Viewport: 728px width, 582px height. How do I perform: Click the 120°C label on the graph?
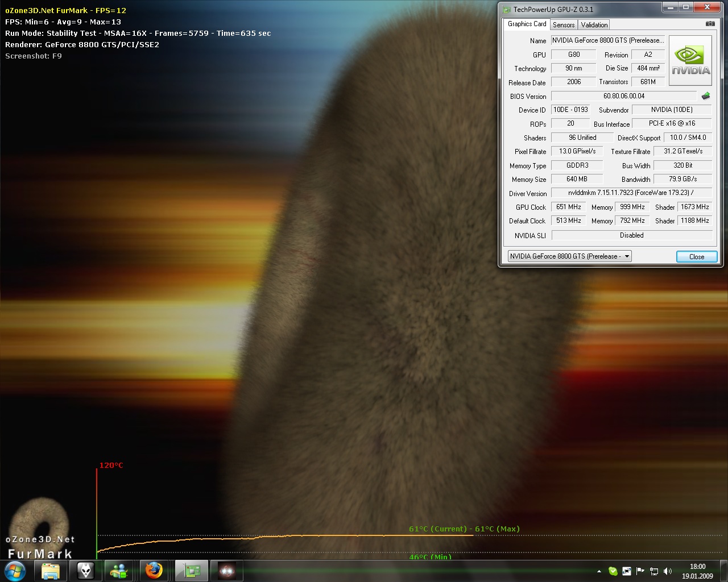pos(111,465)
